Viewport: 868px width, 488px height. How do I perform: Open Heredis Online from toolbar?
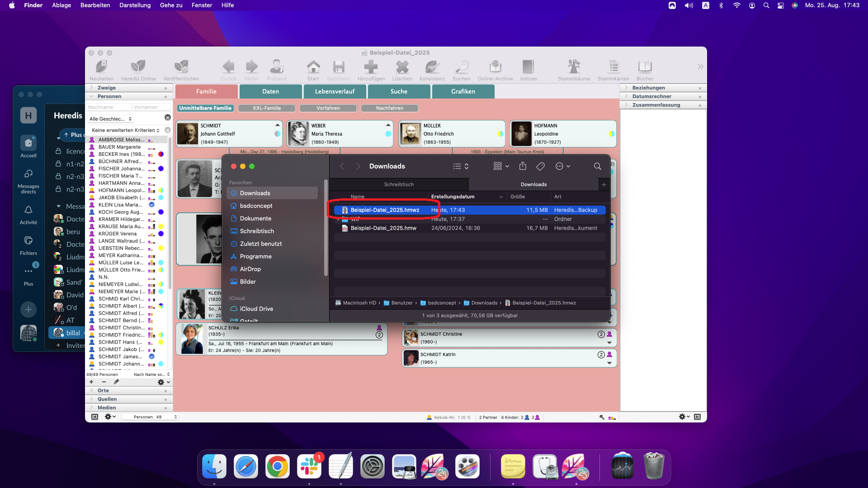tap(138, 67)
